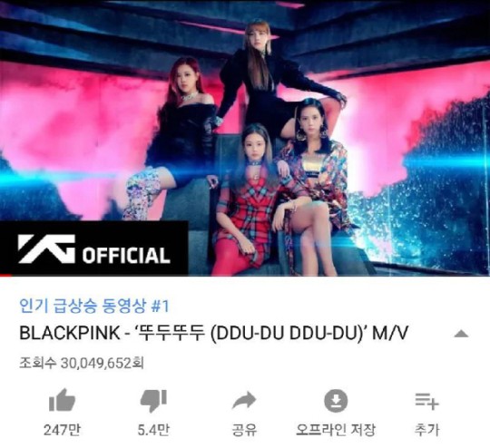Open the trending #1 video link

point(94,307)
